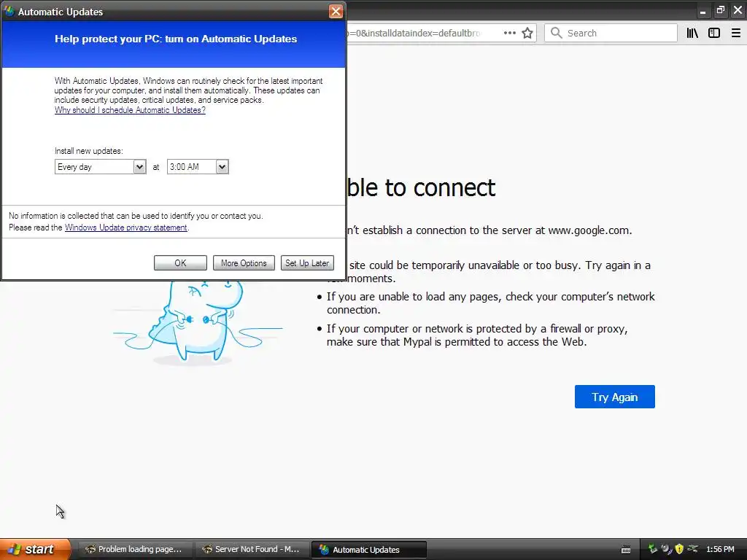Image resolution: width=747 pixels, height=560 pixels.
Task: Bookmark this page with the star icon
Action: (527, 33)
